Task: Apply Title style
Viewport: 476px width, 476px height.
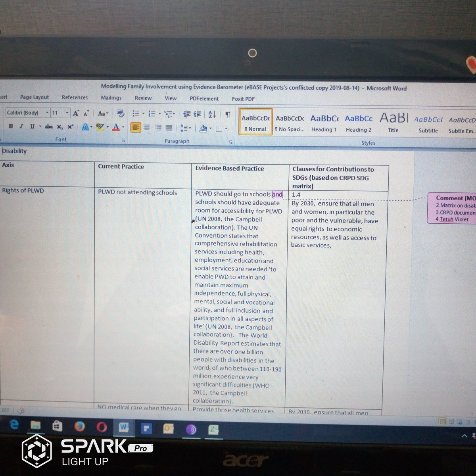Action: 393,123
